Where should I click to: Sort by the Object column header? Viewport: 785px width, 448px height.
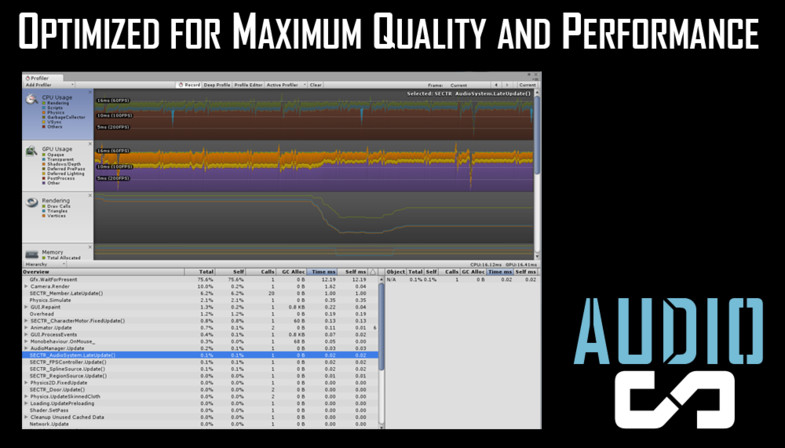coord(396,272)
